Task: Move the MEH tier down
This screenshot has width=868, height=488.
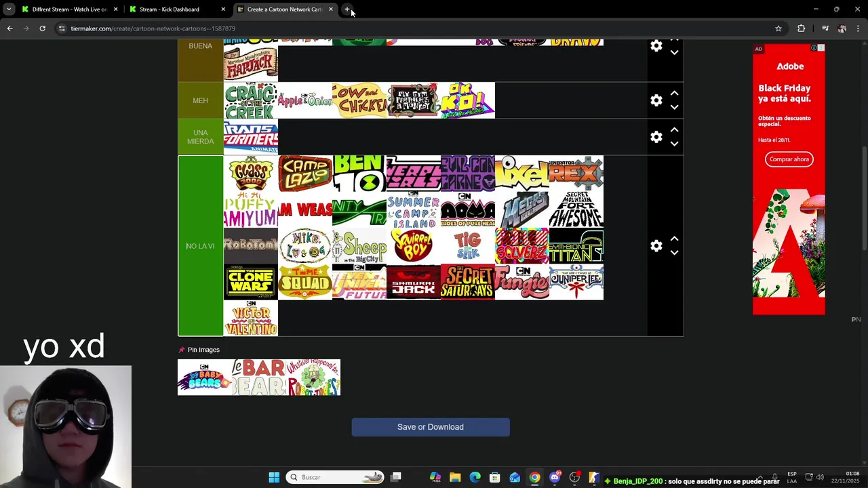Action: click(674, 107)
